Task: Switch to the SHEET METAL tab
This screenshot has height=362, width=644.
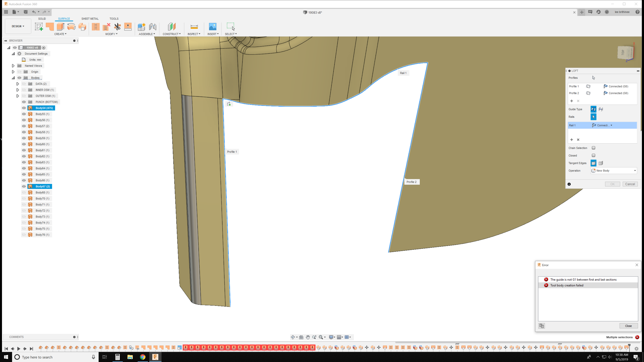Action: 90,18
